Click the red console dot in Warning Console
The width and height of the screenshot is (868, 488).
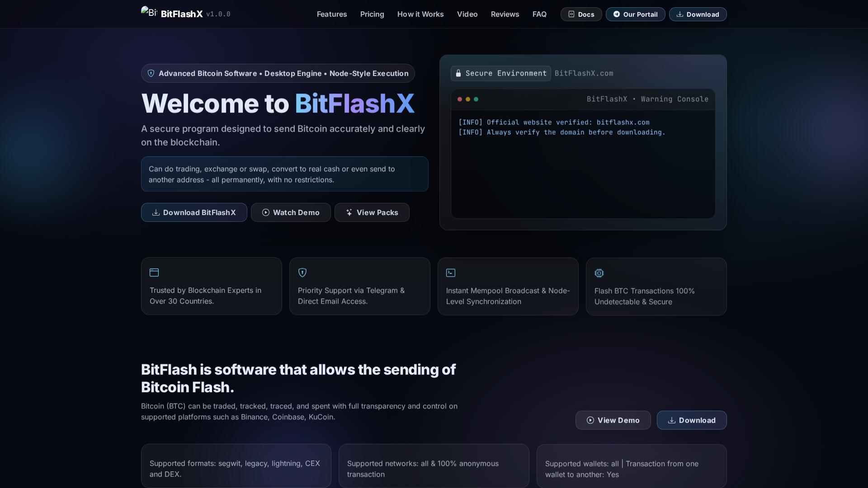(459, 99)
